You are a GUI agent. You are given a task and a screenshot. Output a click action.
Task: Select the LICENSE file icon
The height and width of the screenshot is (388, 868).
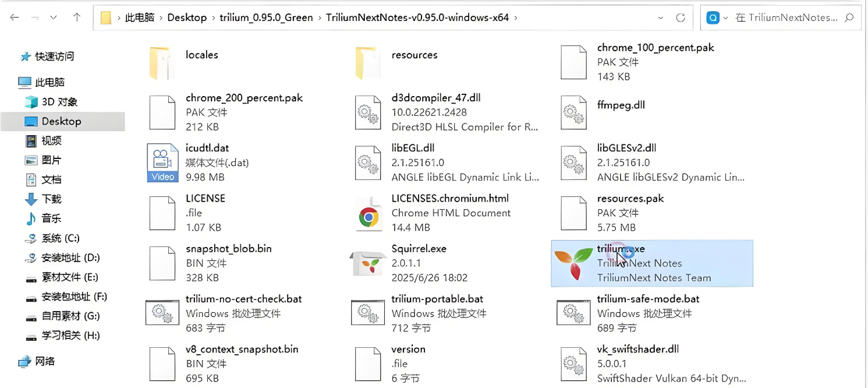coord(162,213)
